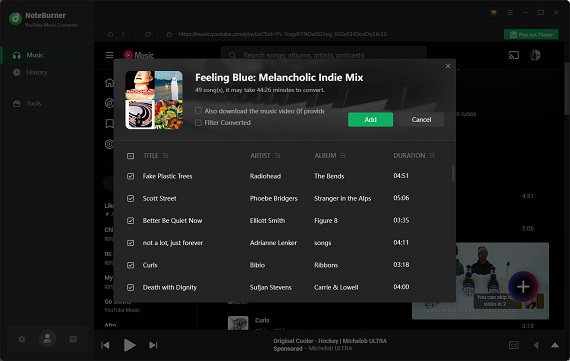This screenshot has width=570, height=361.
Task: Click the playlist cover art thumbnail
Action: click(154, 100)
